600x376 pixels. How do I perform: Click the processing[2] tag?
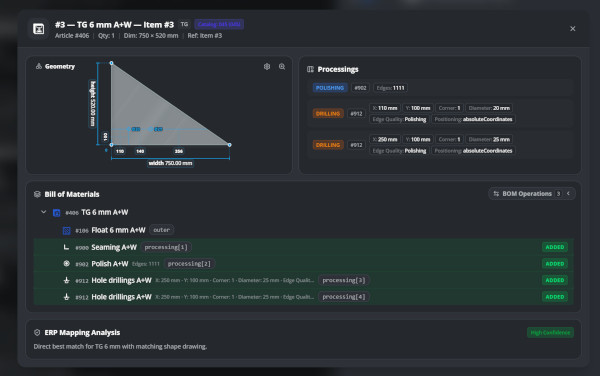[189, 264]
